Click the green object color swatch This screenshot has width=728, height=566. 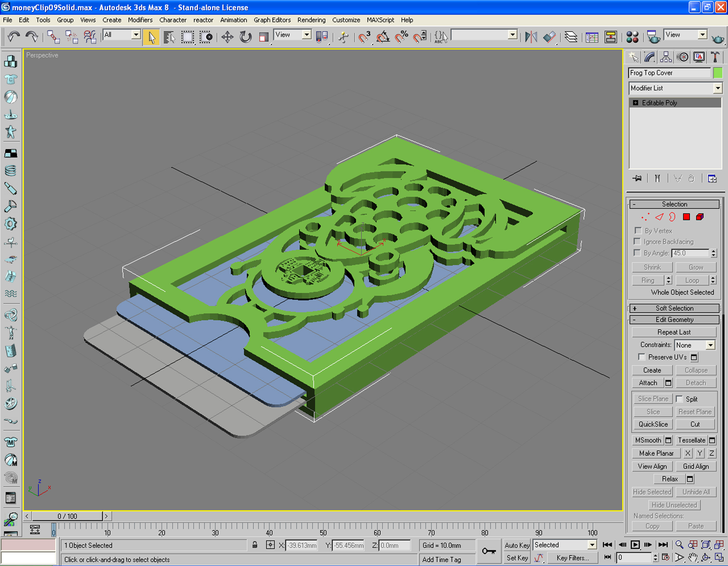click(718, 73)
